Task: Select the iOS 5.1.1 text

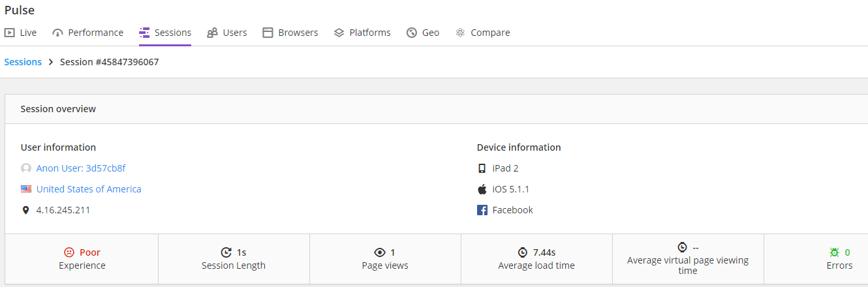Action: (510, 189)
